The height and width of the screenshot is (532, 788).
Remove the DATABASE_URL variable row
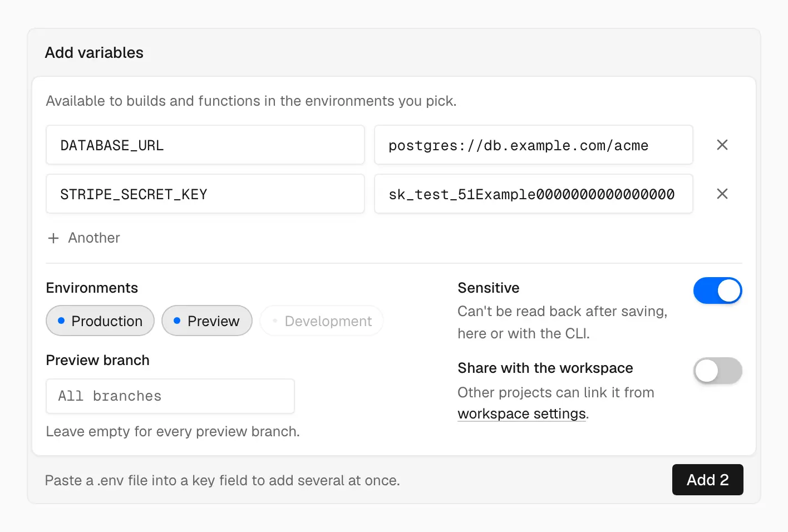point(722,145)
